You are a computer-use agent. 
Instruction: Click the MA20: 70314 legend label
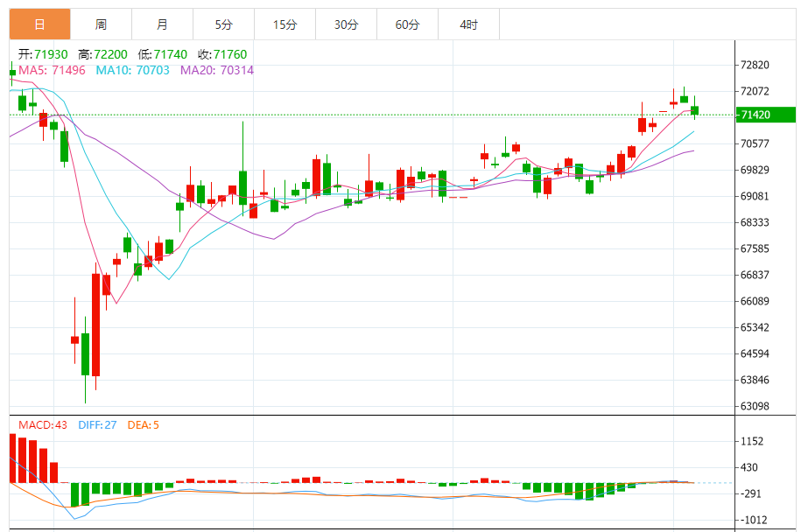(x=217, y=70)
